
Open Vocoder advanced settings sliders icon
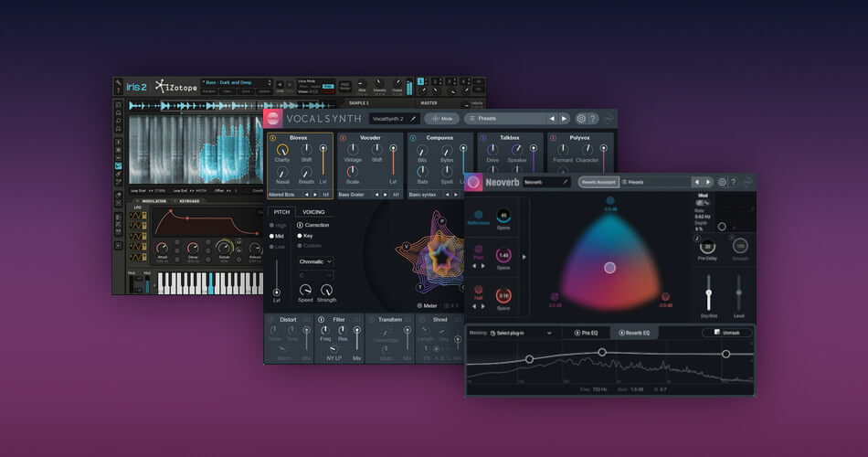click(x=396, y=195)
